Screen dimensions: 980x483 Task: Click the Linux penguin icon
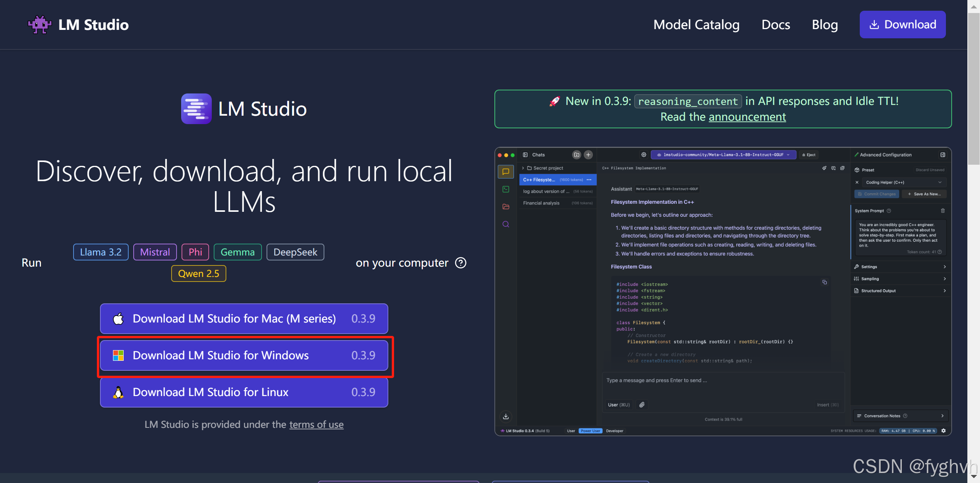[118, 392]
